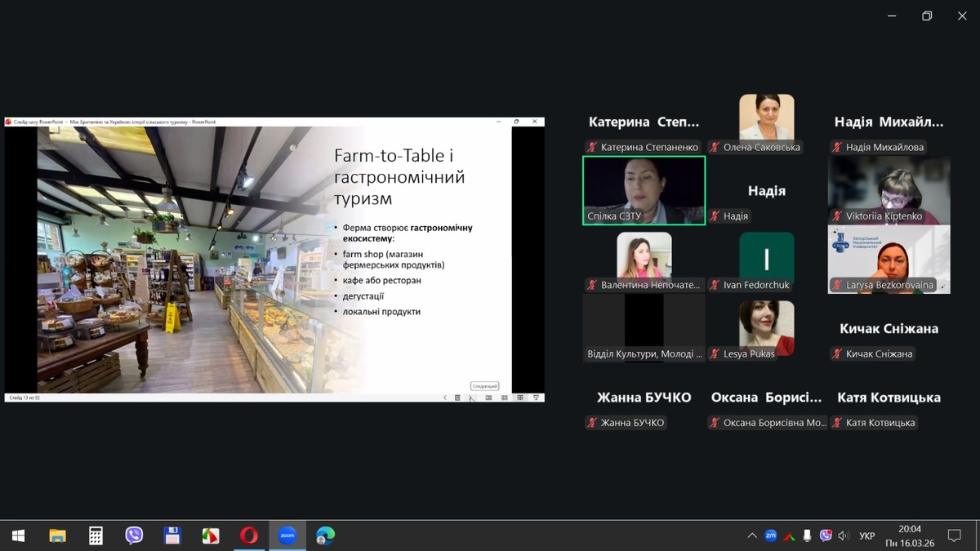
Task: Open slide sorter view in the status bar
Action: coord(505,398)
